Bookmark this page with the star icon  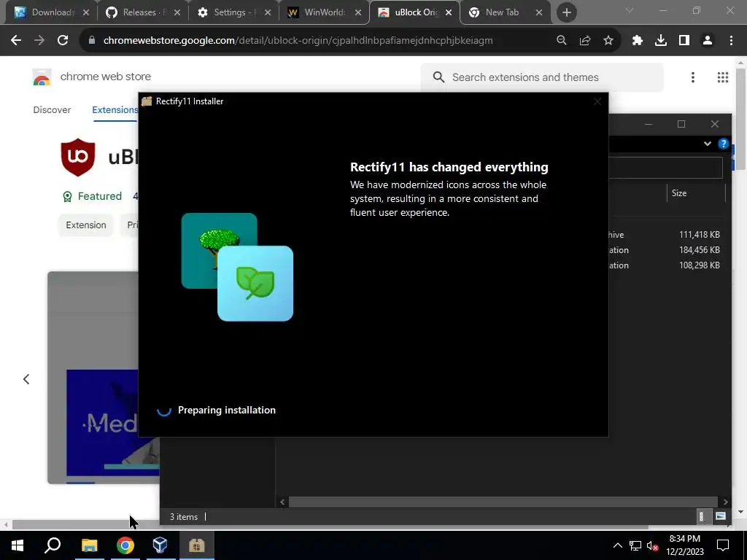pos(608,41)
